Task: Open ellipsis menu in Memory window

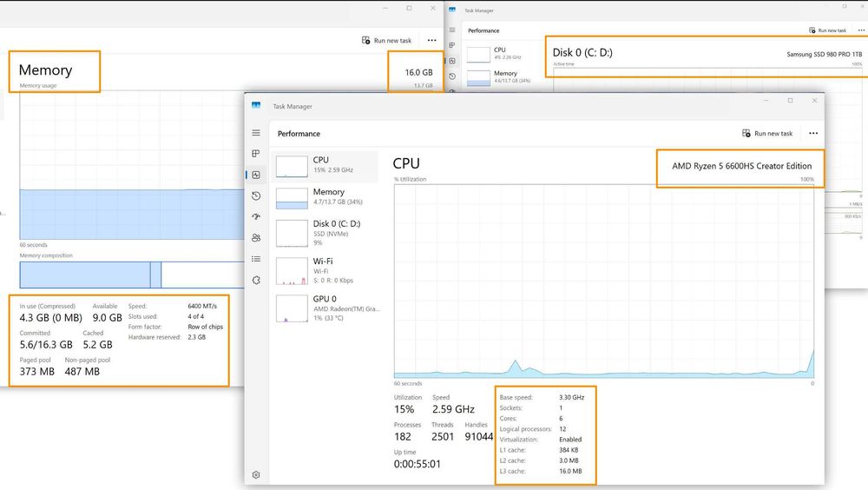Action: click(431, 41)
